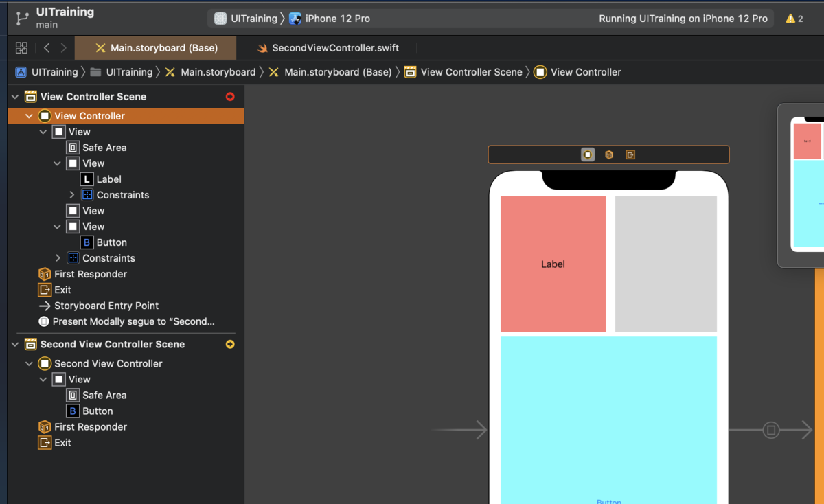Select the View Controller icon in canvas dock
Viewport: 824px width, 504px height.
(588, 154)
